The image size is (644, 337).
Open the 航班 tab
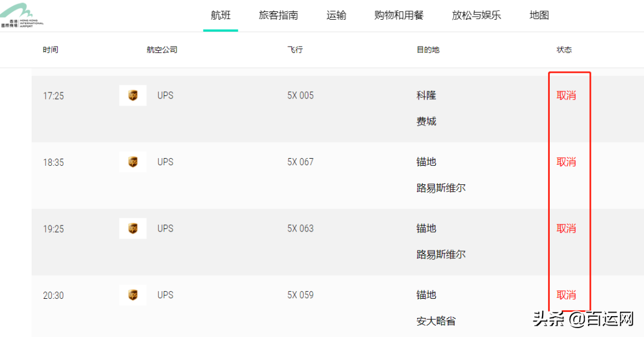click(x=221, y=16)
